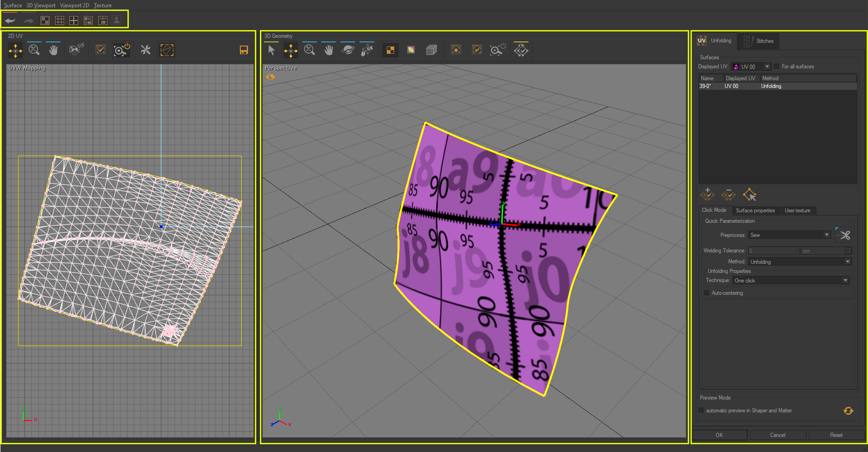868x452 pixels.
Task: Switch to the Stitches tab
Action: (764, 41)
